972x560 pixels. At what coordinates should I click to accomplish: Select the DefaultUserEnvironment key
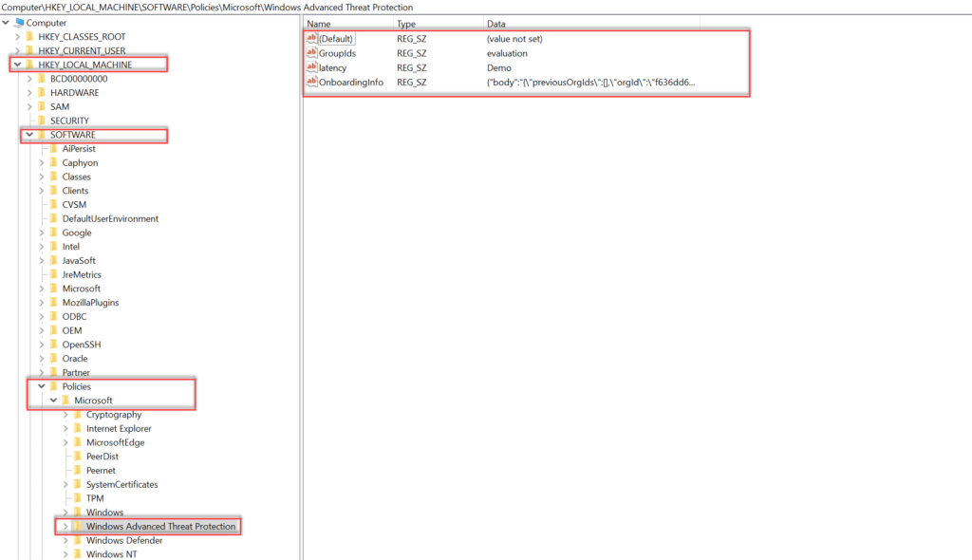click(110, 218)
